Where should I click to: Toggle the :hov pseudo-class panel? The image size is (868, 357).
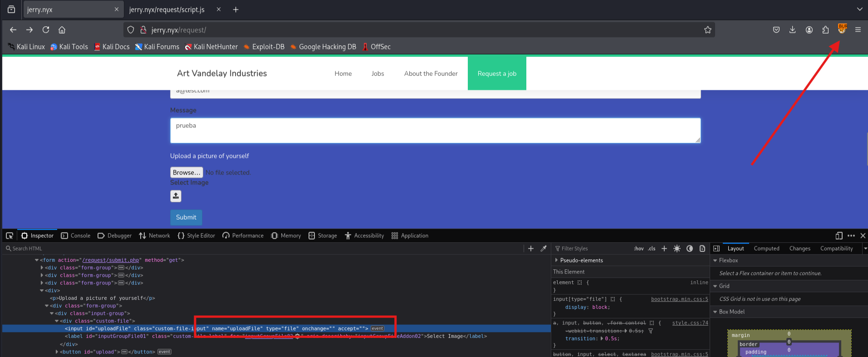[638, 249]
